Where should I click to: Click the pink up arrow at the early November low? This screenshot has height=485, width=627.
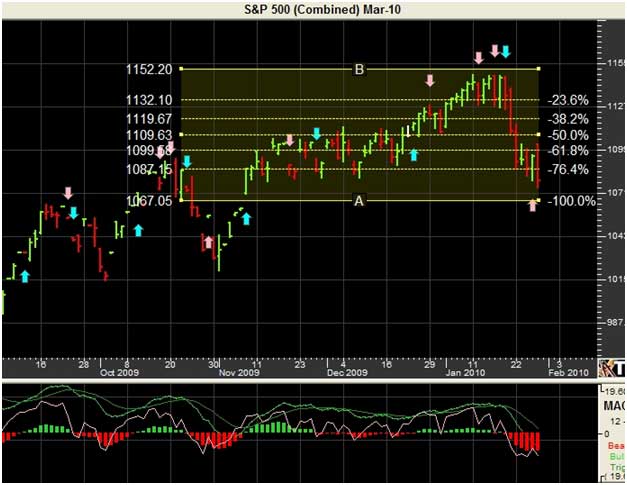pyautogui.click(x=208, y=242)
